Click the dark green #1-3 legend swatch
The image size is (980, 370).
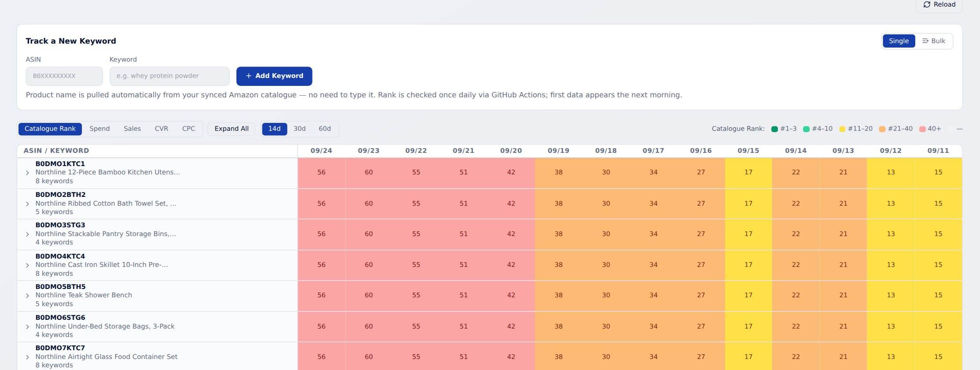[x=775, y=129]
